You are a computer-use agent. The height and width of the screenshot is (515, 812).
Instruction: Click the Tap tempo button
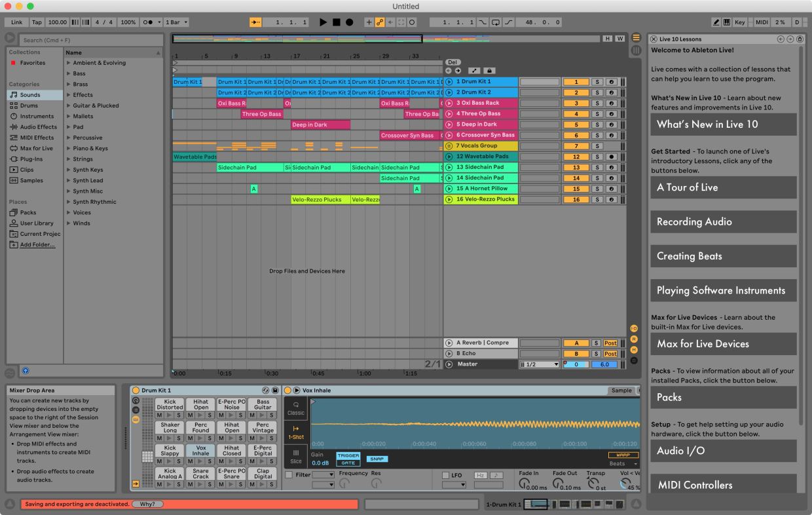[37, 22]
